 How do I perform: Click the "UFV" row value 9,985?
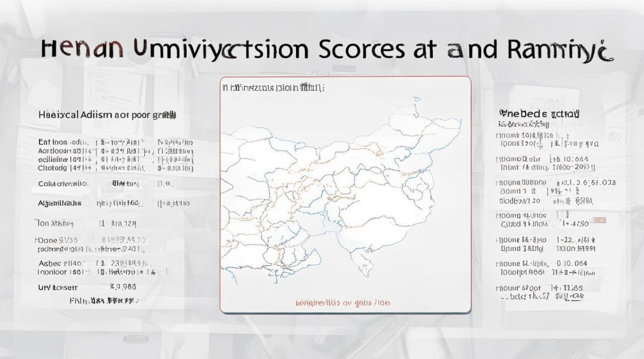(123, 287)
